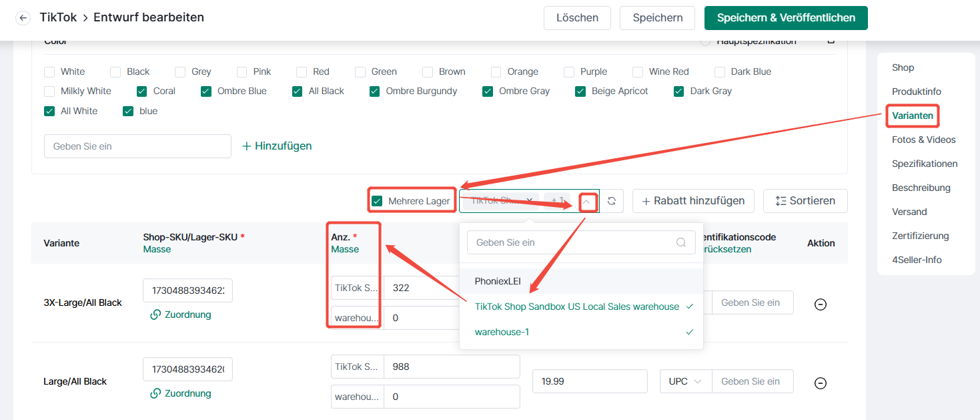Check the Grey color checkbox
The width and height of the screenshot is (980, 420).
[180, 71]
